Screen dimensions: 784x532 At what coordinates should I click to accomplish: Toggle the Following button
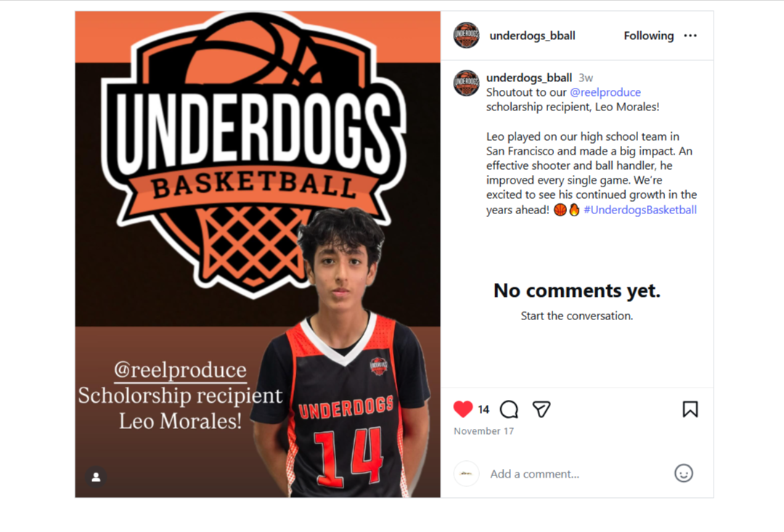pos(648,36)
